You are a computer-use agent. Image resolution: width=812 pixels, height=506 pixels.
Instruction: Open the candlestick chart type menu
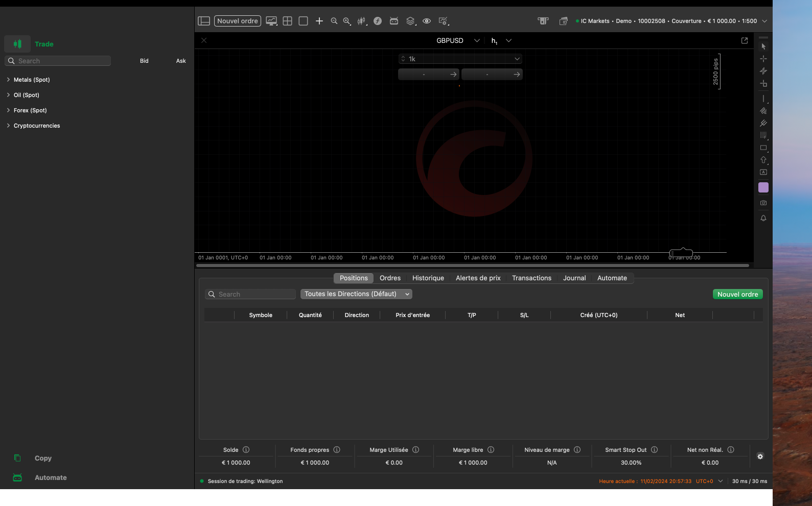pyautogui.click(x=362, y=21)
